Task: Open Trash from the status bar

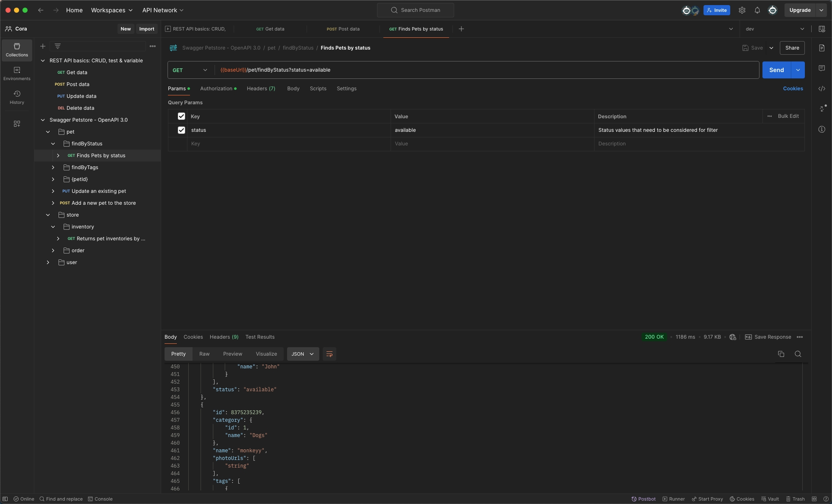Action: click(x=795, y=499)
